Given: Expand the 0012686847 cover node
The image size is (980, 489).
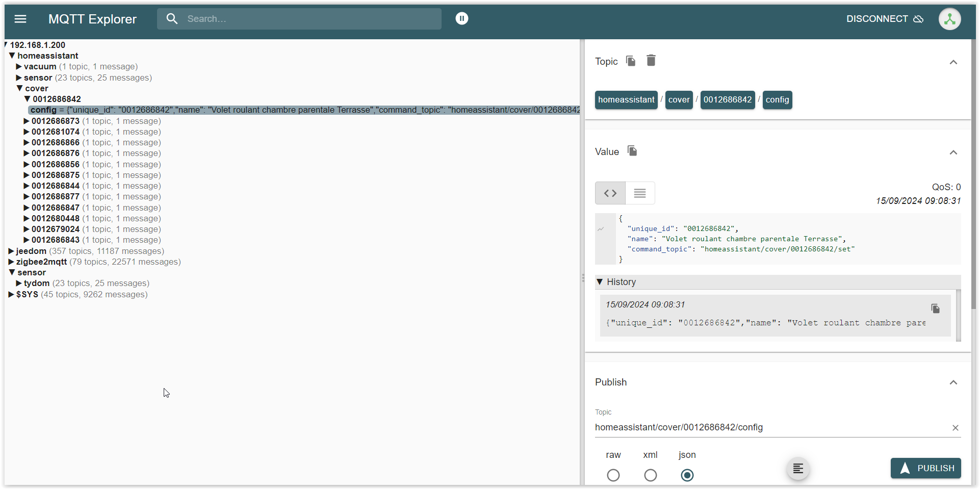Looking at the screenshot, I should 27,208.
